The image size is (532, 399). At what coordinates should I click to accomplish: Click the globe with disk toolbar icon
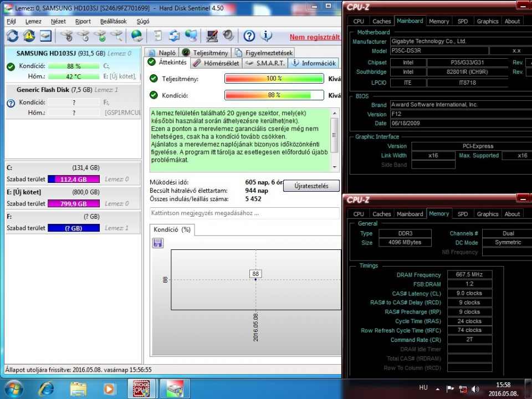click(137, 35)
